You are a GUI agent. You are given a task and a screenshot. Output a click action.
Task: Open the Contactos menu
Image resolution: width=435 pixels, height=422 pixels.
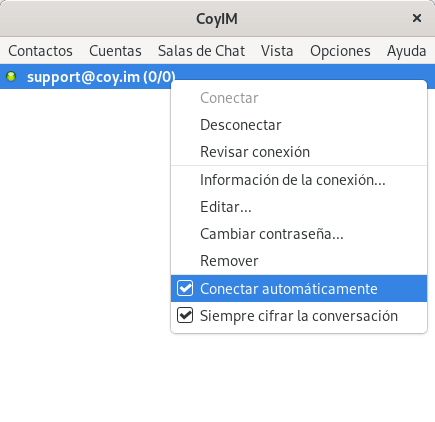[x=40, y=51]
